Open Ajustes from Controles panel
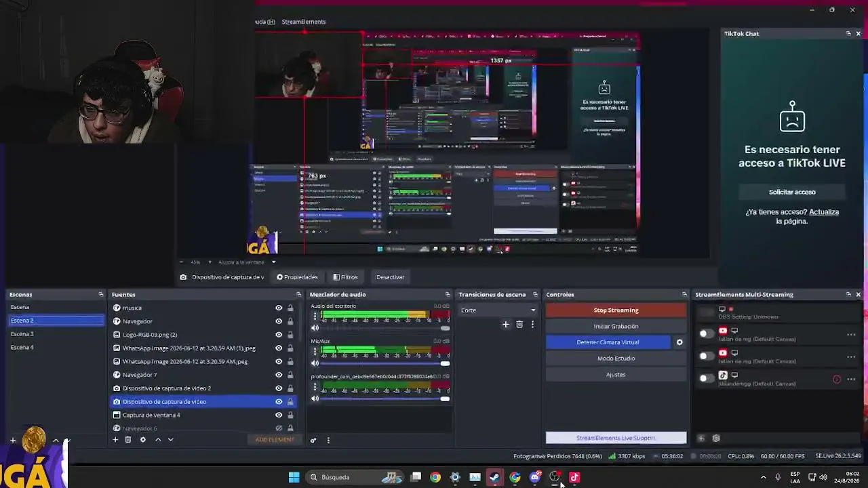This screenshot has width=868, height=488. pyautogui.click(x=616, y=374)
